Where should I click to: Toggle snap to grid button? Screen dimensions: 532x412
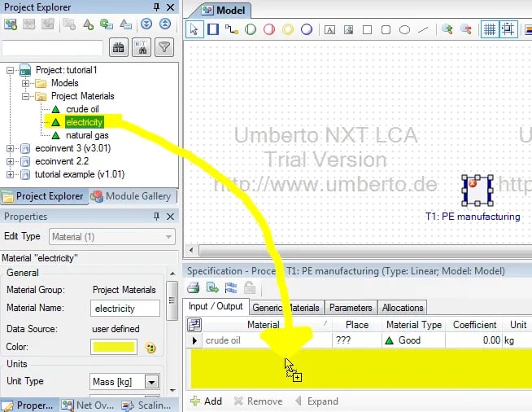(x=508, y=29)
